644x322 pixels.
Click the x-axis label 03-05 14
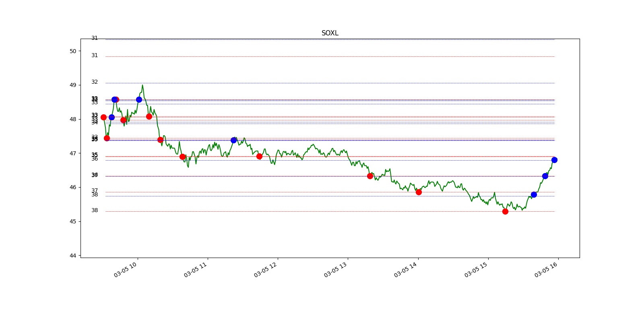[x=406, y=270]
